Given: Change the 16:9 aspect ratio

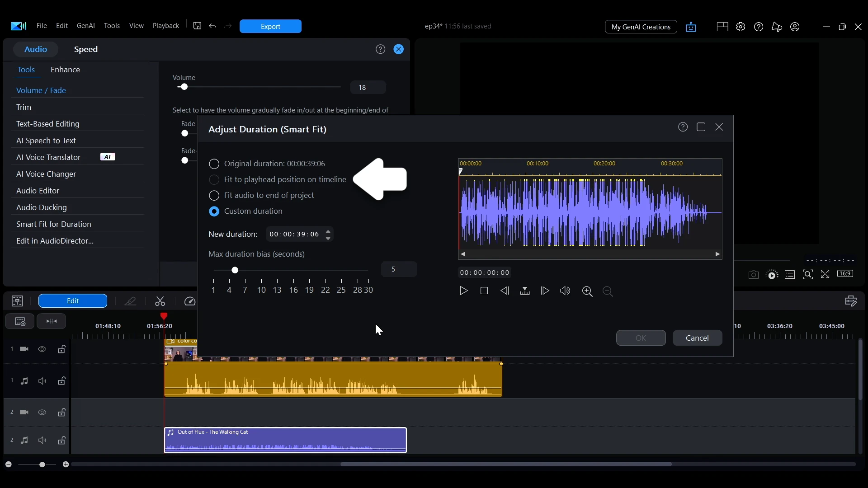Looking at the screenshot, I should point(845,274).
